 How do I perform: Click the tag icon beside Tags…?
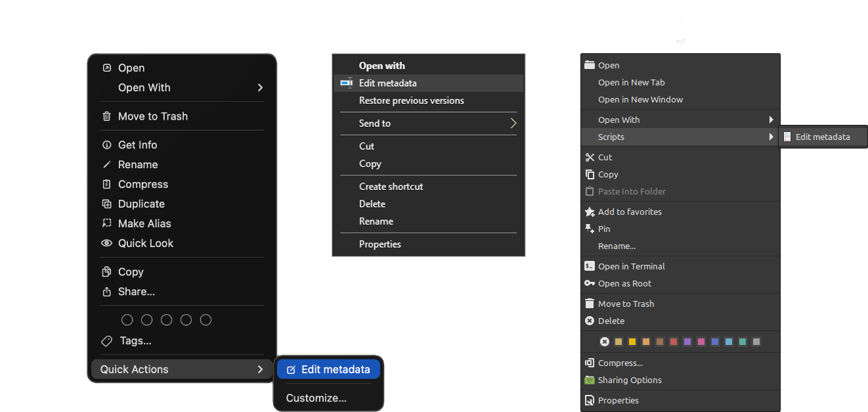point(107,341)
